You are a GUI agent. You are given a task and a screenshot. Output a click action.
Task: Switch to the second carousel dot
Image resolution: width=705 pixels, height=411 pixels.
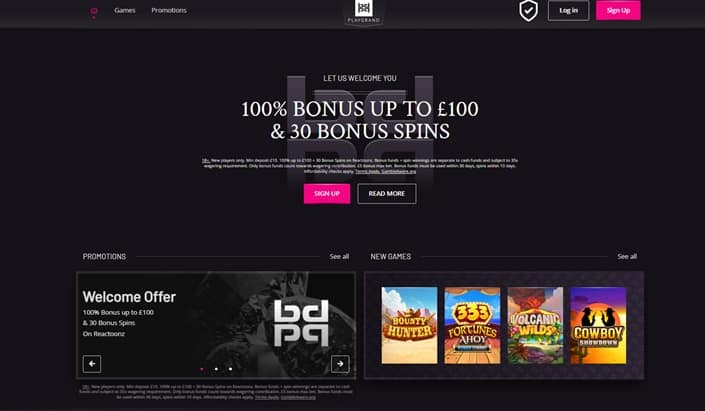[216, 369]
